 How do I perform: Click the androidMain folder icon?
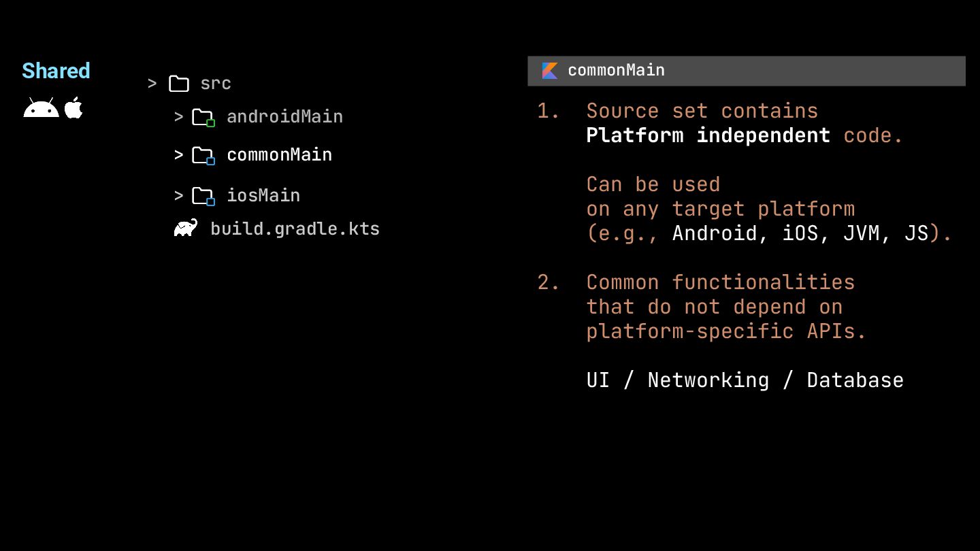point(203,118)
